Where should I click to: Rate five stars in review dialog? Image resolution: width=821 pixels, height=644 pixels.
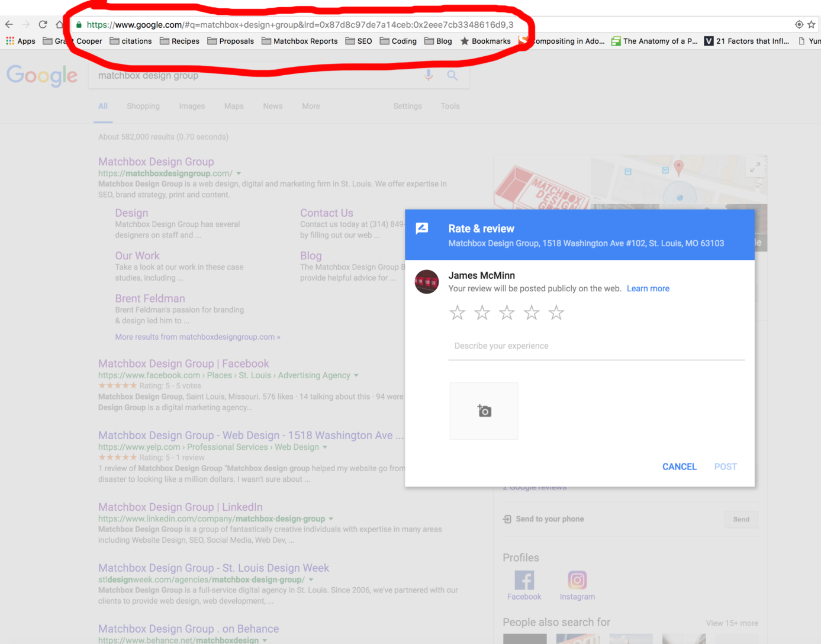tap(556, 313)
